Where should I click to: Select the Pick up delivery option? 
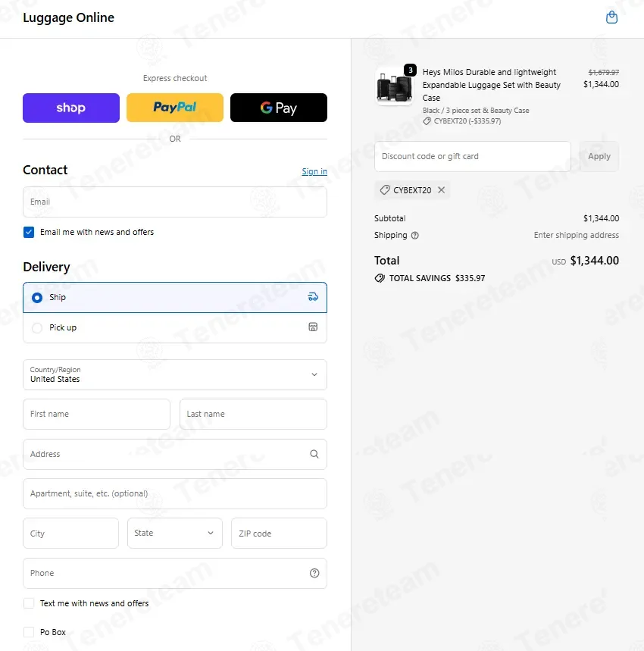pyautogui.click(x=175, y=327)
